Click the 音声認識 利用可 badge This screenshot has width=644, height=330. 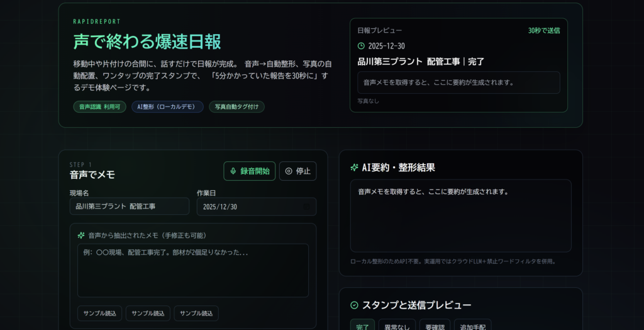click(x=99, y=107)
